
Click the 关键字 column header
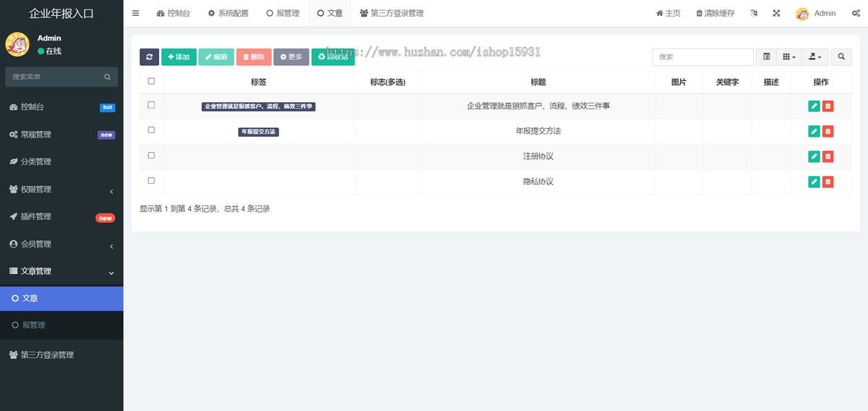coord(727,82)
